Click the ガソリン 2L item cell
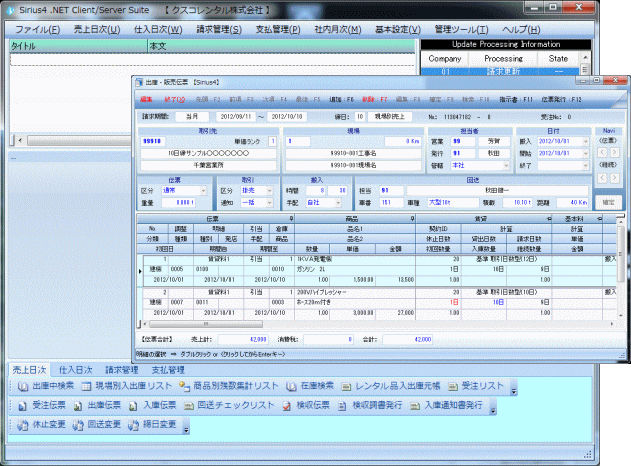This screenshot has width=631, height=466. 356,269
